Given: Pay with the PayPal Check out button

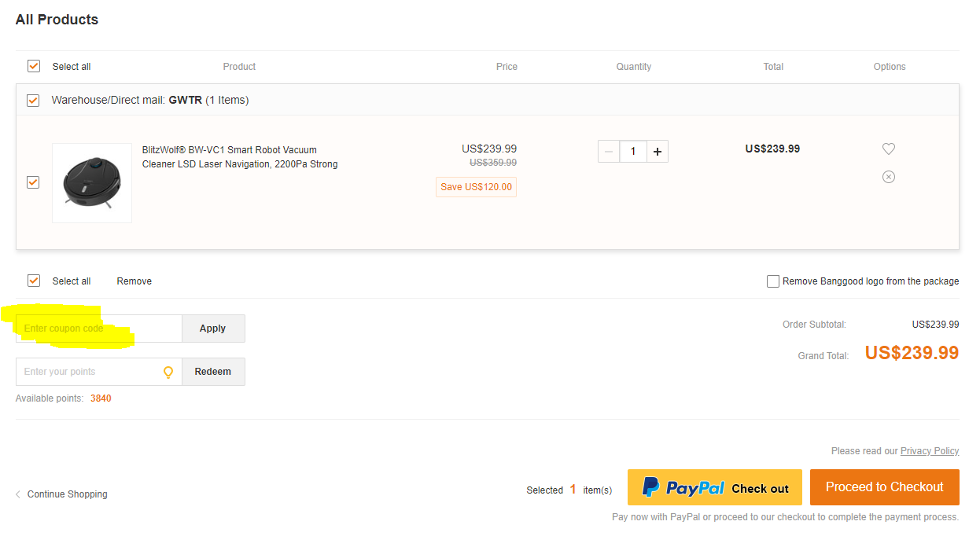Looking at the screenshot, I should click(715, 487).
